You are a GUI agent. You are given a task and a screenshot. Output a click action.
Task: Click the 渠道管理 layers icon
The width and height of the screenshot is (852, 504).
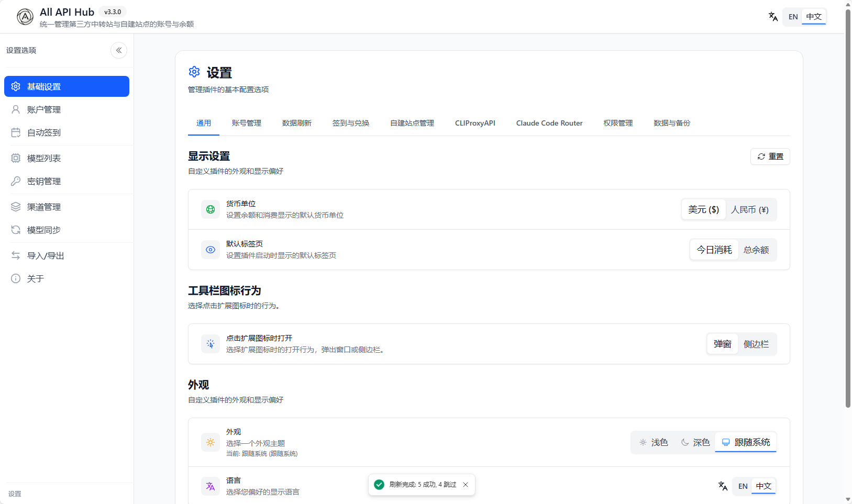click(x=16, y=207)
